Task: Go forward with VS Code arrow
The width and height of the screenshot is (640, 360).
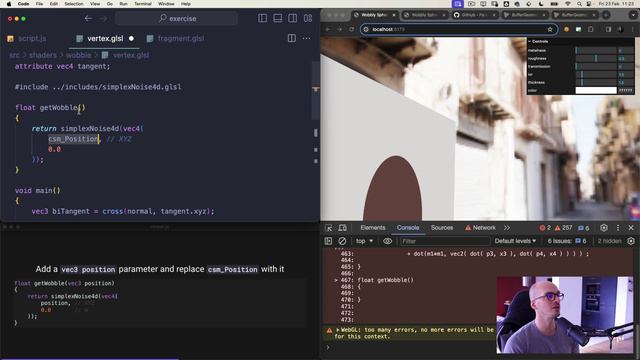Action: pyautogui.click(x=104, y=18)
